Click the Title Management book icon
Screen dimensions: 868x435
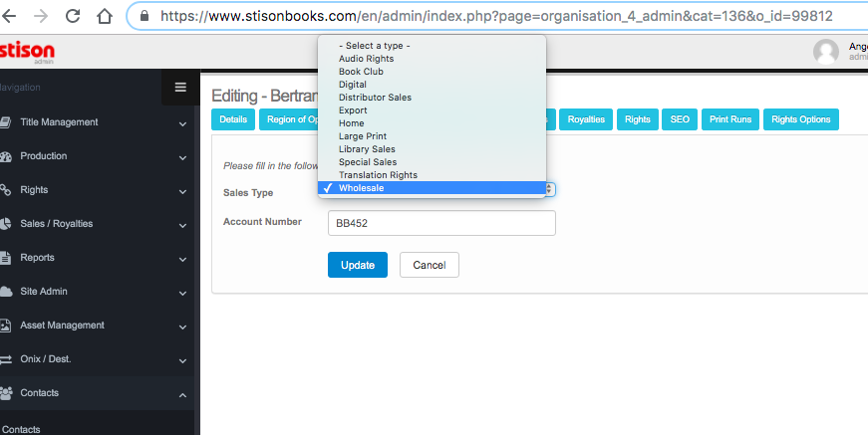point(5,122)
